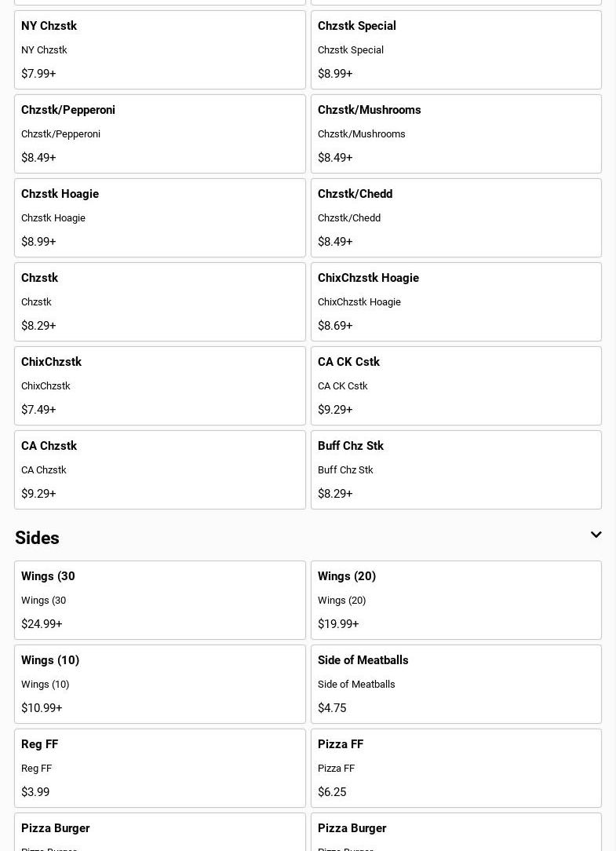Collapse the Sides section chevron

point(596,535)
